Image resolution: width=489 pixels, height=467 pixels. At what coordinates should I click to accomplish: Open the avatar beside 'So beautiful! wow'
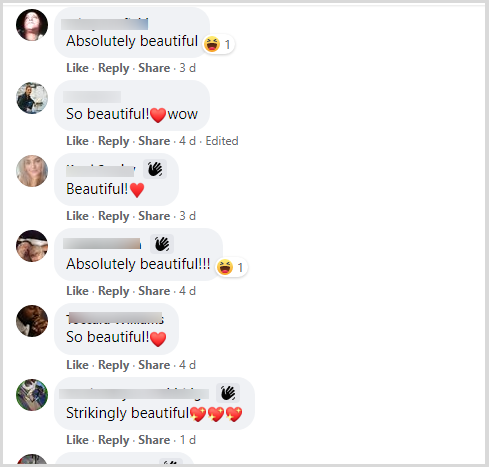click(32, 98)
